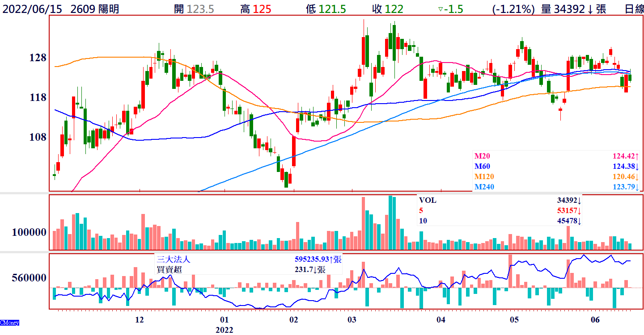Select the M60 moving average legend label

tap(482, 167)
